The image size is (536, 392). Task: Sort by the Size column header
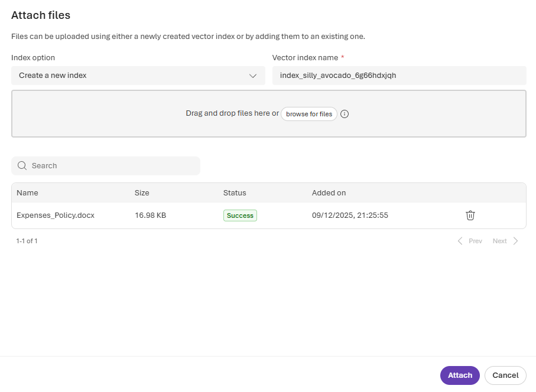tap(142, 192)
